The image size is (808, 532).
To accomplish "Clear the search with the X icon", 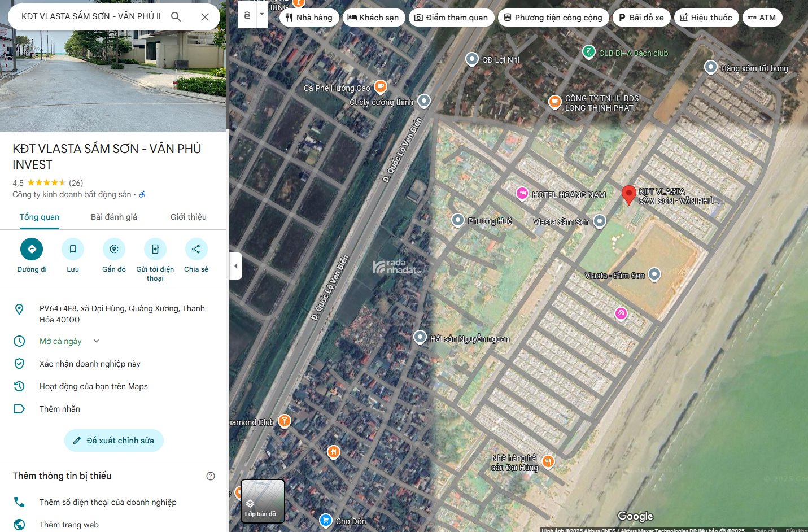I will click(205, 17).
